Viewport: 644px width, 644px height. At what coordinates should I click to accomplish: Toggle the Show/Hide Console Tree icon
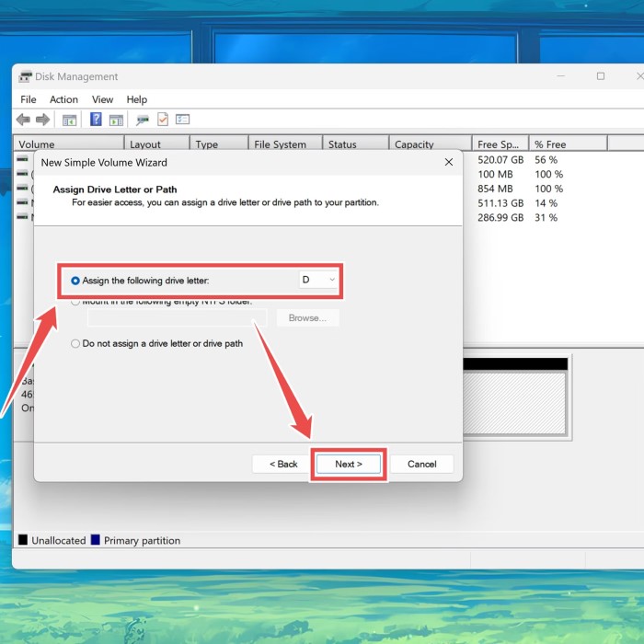69,120
